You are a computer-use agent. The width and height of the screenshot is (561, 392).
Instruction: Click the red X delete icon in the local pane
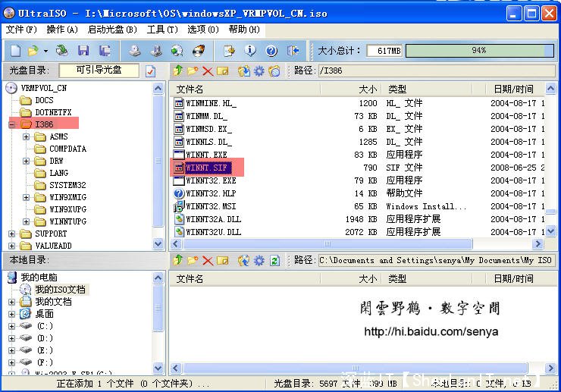coord(208,260)
